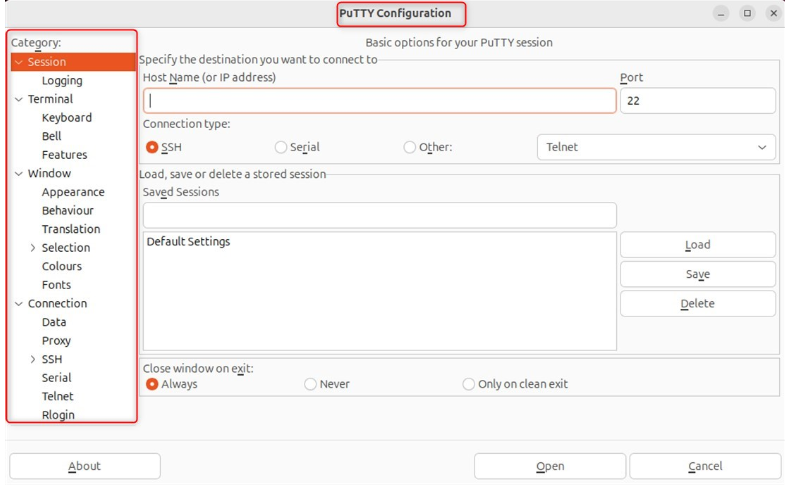Set close window on exit to Never
Viewport: 786px width, 497px height.
[x=310, y=384]
